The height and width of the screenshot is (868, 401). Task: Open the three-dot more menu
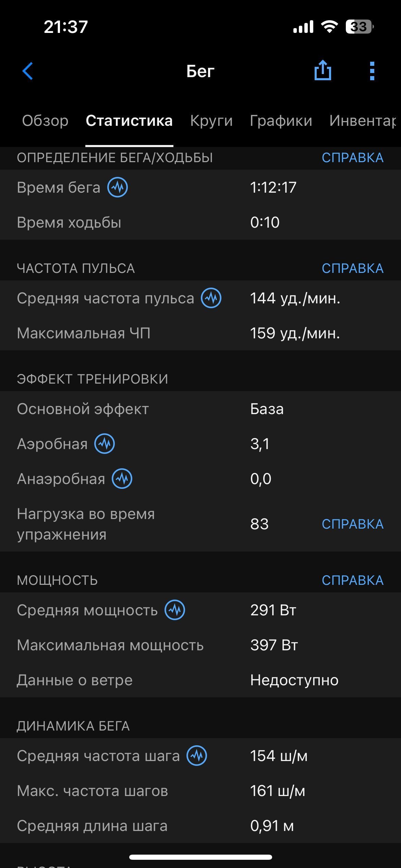(x=372, y=71)
